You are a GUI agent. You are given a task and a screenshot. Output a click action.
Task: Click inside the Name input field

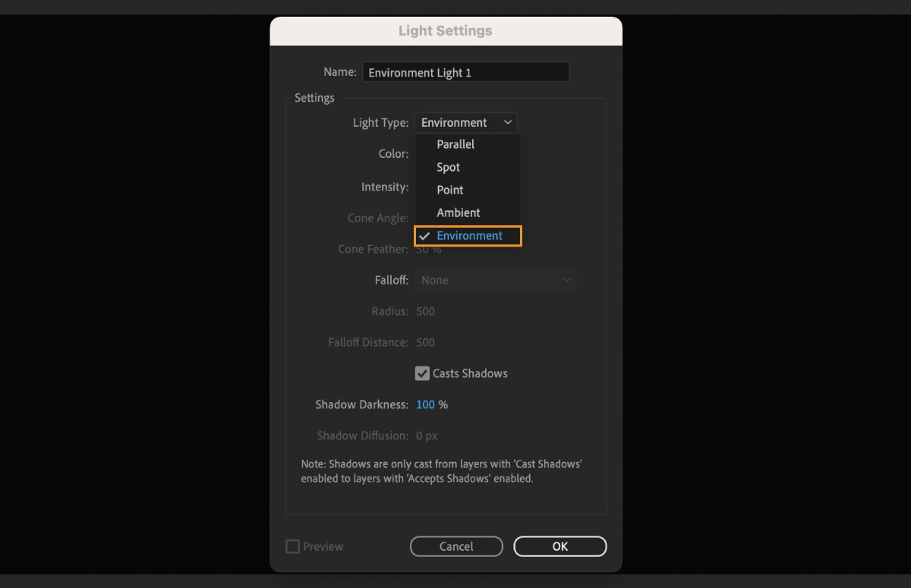[x=465, y=71]
